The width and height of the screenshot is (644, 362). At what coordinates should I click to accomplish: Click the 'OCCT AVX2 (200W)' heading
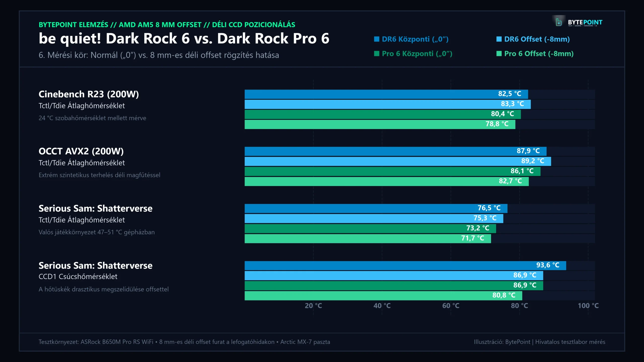pos(81,151)
